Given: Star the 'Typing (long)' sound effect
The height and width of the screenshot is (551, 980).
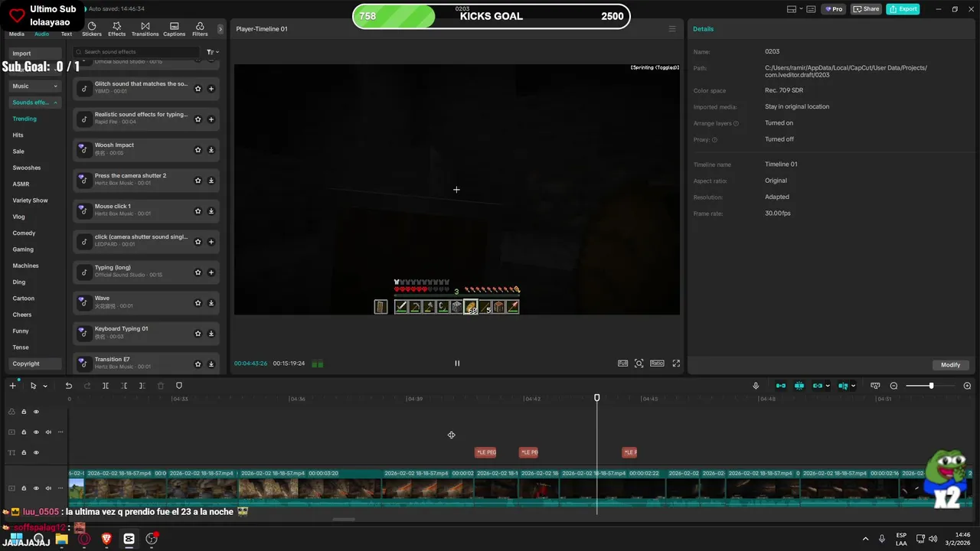Looking at the screenshot, I should click(198, 272).
